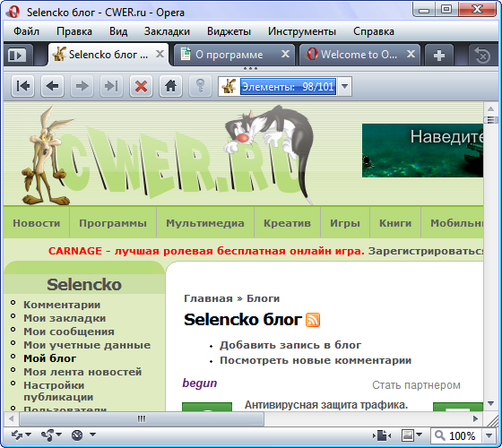The width and height of the screenshot is (502, 448).
Task: Click the vertical scrollbar down arrow
Action: (491, 404)
